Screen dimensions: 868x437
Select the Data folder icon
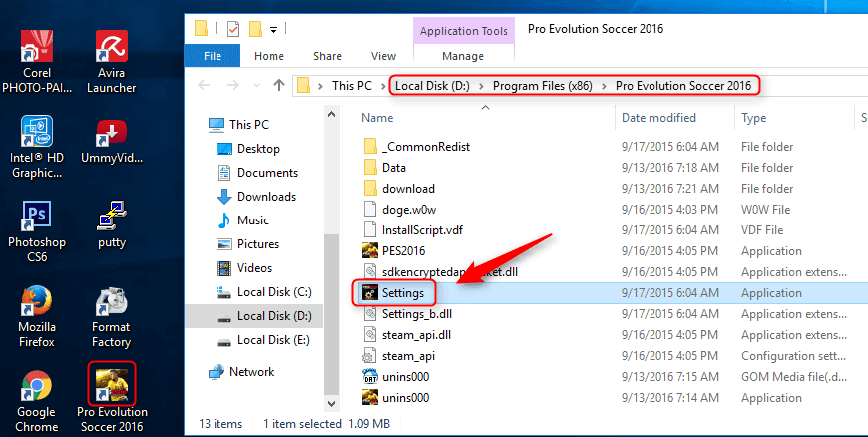click(370, 168)
